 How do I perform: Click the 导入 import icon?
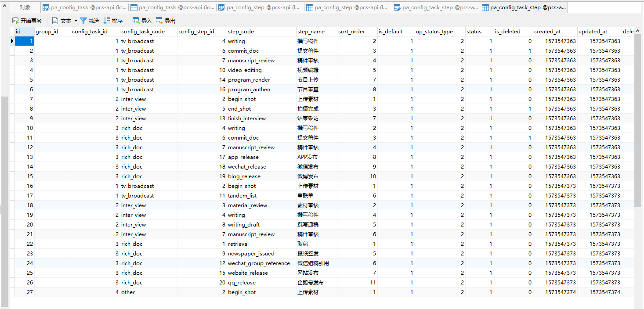136,21
